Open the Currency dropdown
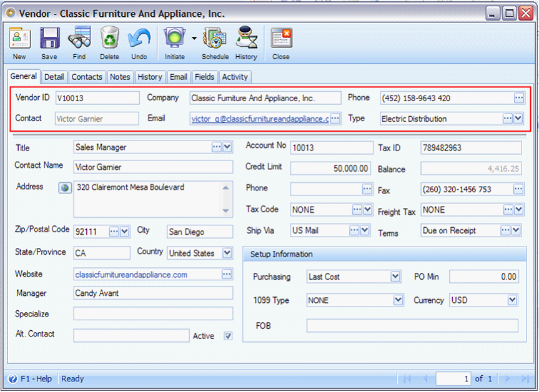 tap(512, 300)
